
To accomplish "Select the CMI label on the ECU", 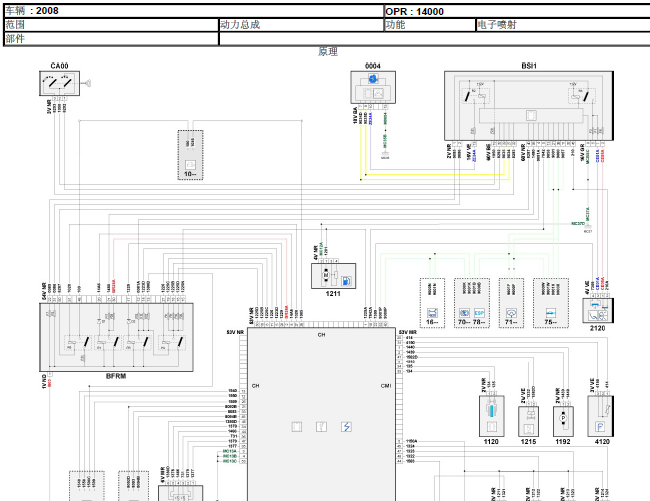I will point(386,386).
